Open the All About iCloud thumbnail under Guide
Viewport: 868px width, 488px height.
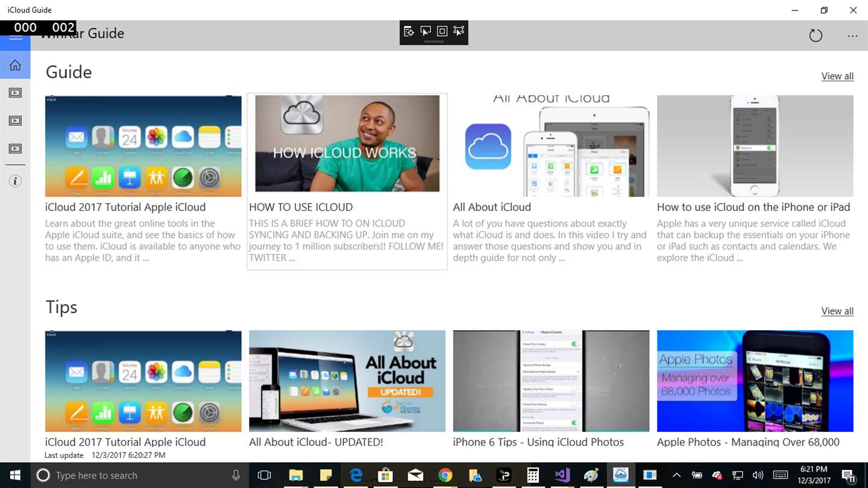click(552, 146)
